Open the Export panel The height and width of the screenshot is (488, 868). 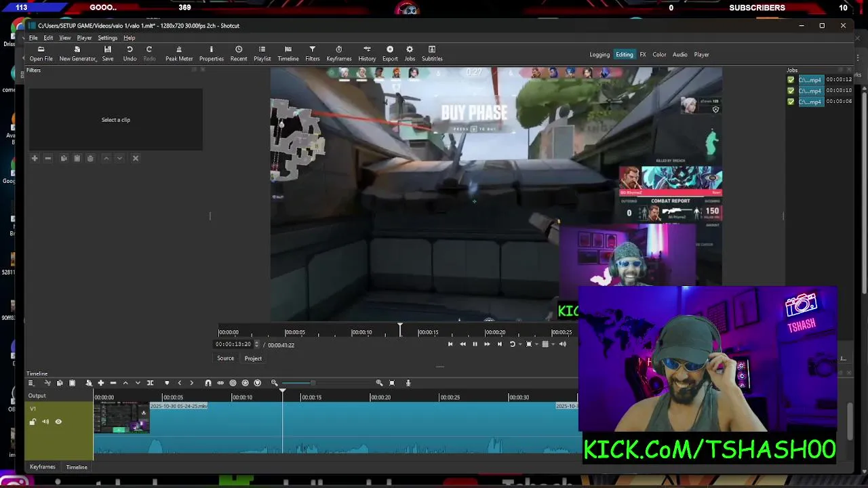390,54
